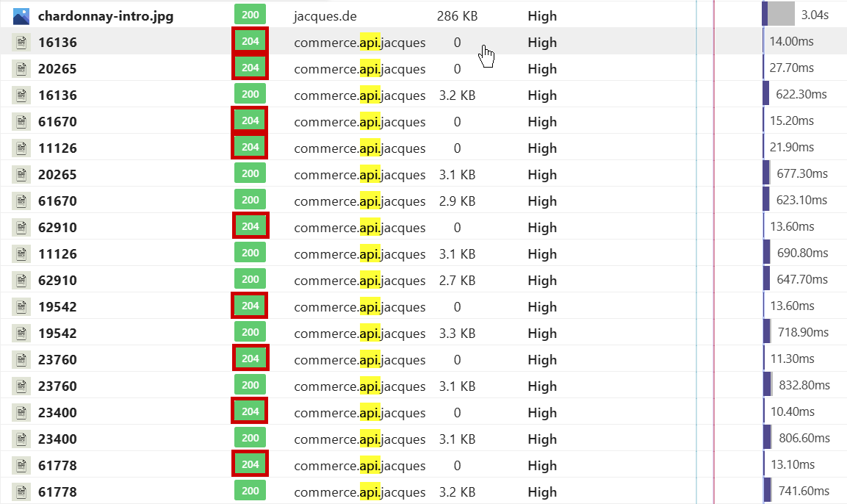Click the 200 status badge in the 622.30ms row
Screen dimensions: 847x504
(x=250, y=94)
